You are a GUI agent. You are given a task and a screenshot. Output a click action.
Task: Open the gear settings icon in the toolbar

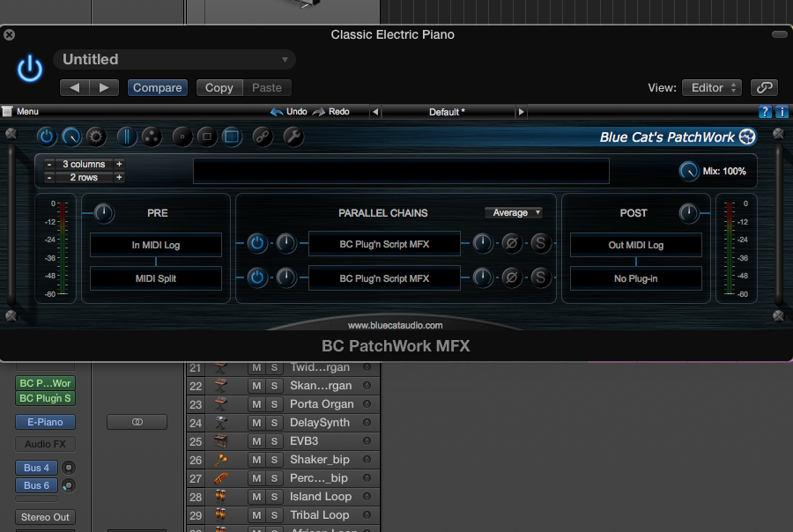[x=95, y=137]
